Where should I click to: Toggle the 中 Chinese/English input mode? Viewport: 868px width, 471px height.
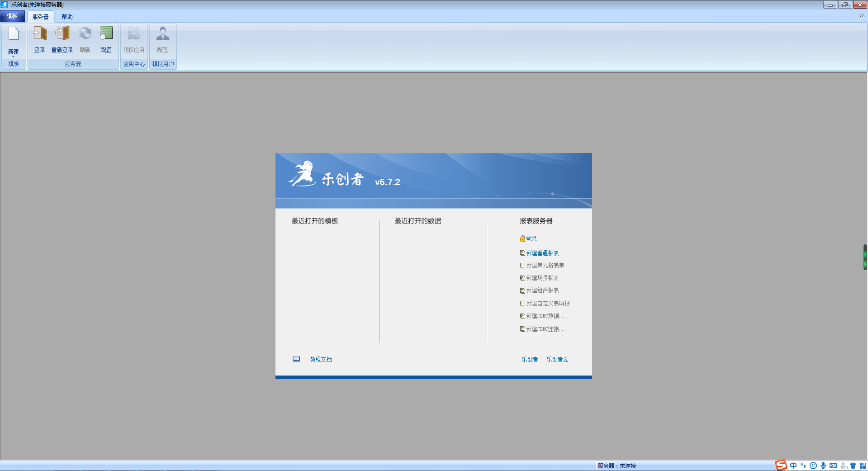point(793,466)
